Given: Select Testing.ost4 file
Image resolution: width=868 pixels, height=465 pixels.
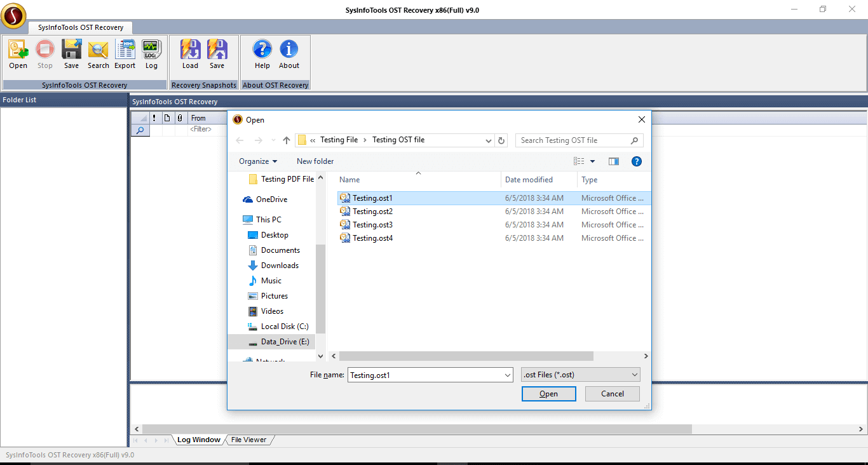Looking at the screenshot, I should tap(494, 238).
